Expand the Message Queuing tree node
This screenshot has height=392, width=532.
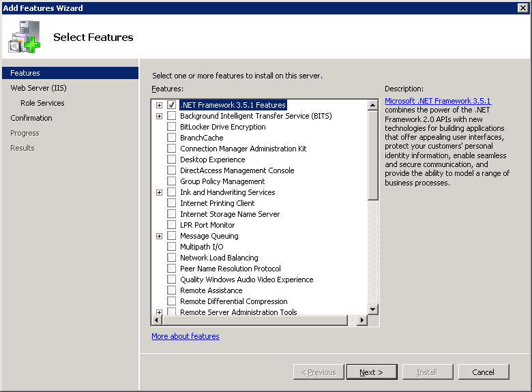coord(159,236)
